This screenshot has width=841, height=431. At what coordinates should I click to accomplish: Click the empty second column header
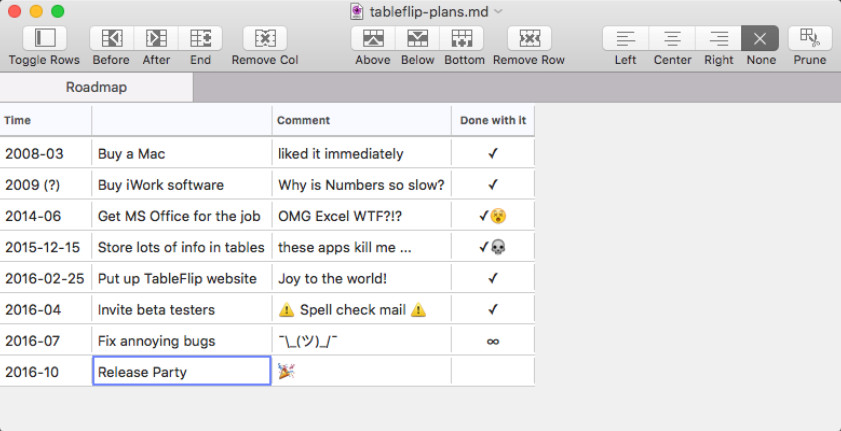click(182, 120)
